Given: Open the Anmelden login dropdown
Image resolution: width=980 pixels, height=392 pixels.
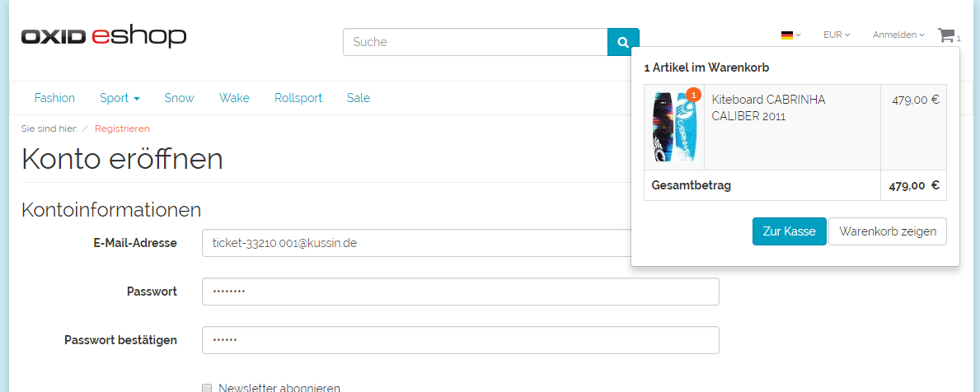Looking at the screenshot, I should 898,35.
